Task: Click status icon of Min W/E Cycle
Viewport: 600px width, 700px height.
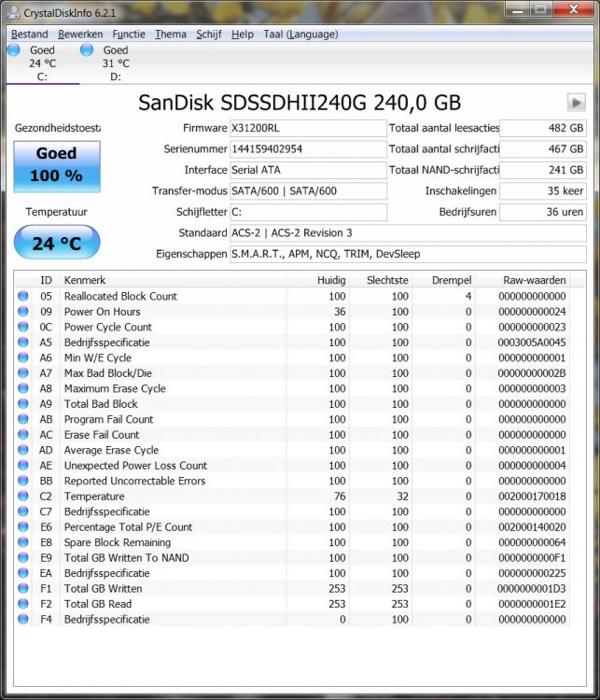Action: pyautogui.click(x=22, y=357)
